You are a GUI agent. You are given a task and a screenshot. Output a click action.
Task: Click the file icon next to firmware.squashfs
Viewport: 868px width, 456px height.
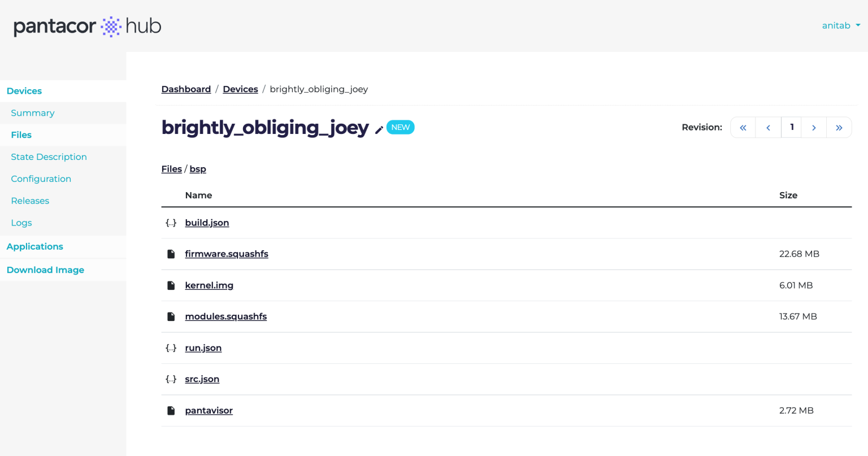[x=171, y=254]
